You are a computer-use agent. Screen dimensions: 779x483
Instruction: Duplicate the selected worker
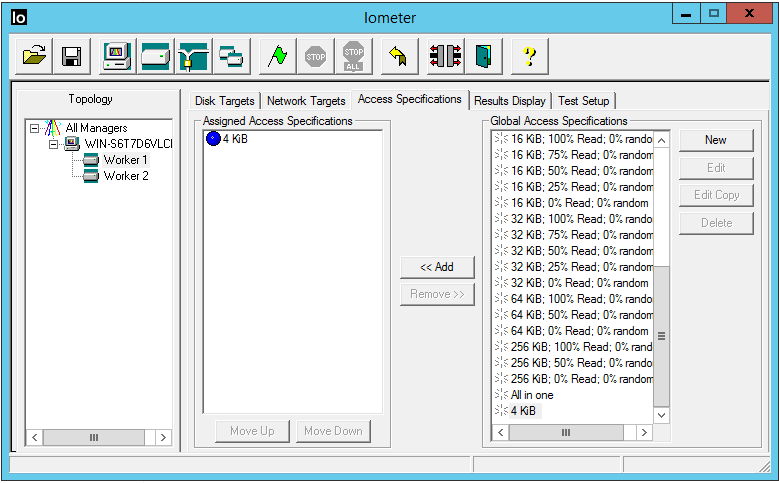(231, 56)
